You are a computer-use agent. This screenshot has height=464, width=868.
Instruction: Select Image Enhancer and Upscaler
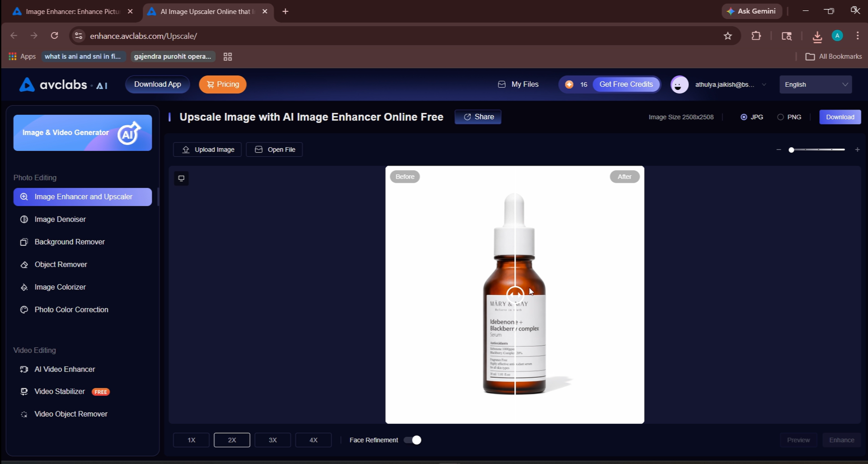[83, 197]
